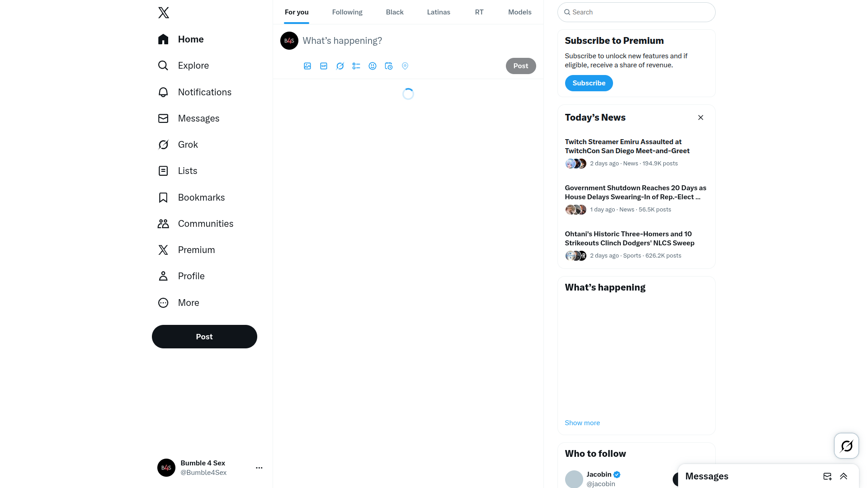Click the new message icon in Messages

coord(827,476)
